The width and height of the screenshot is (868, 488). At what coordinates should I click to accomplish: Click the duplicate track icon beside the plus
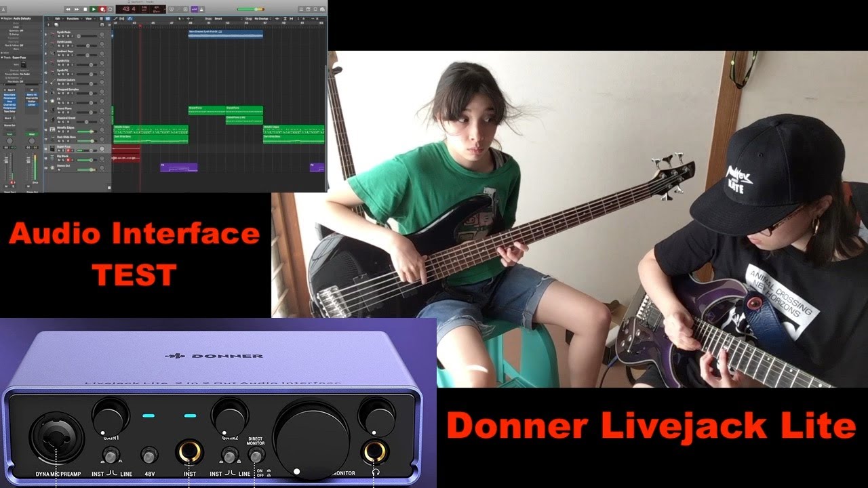coord(56,26)
